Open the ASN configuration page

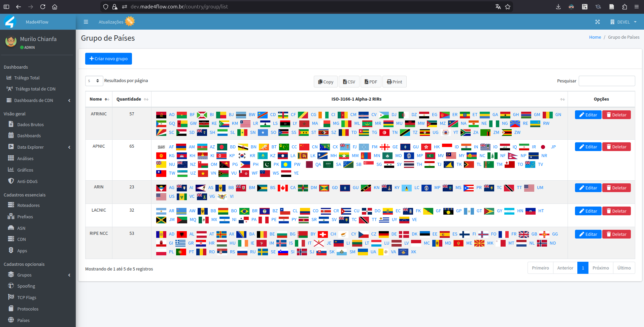click(x=21, y=228)
